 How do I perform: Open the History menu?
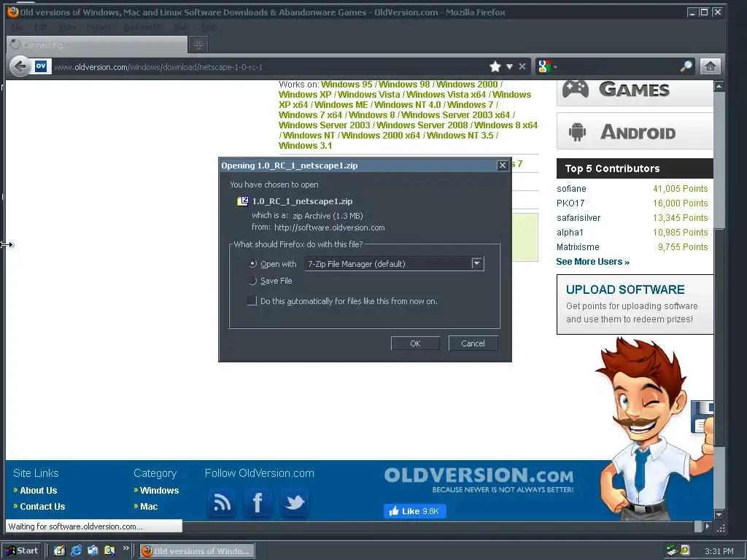pos(98,27)
